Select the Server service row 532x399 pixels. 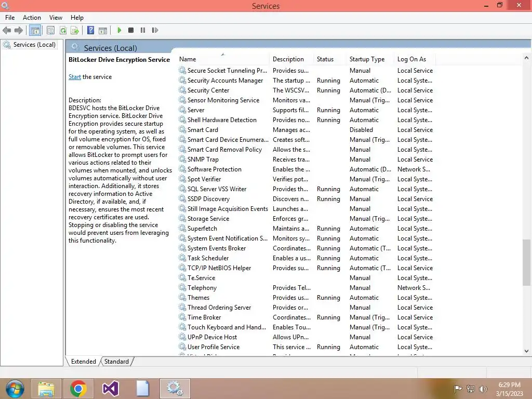[x=306, y=110]
